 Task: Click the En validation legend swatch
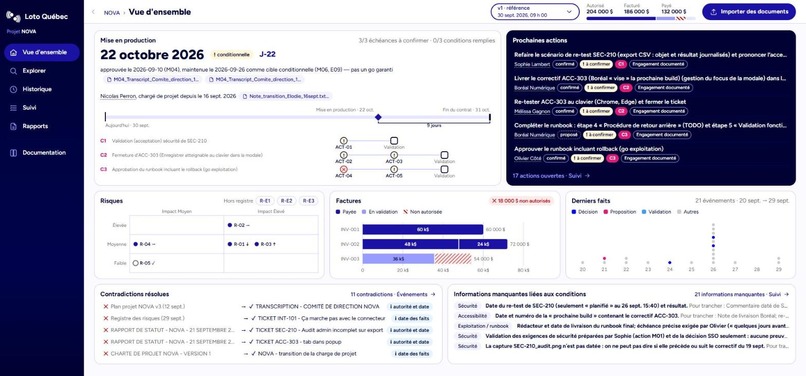point(365,211)
